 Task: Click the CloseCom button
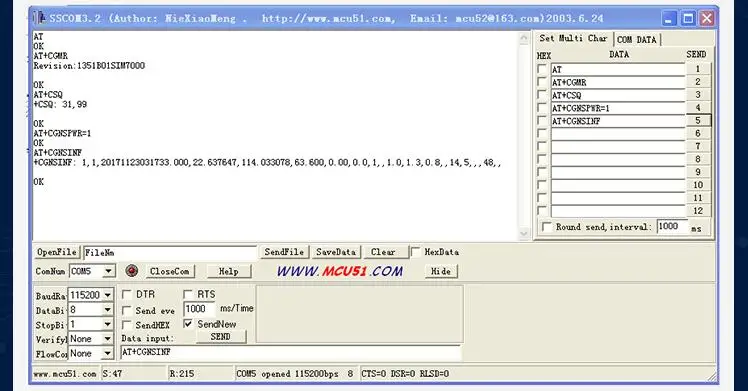[x=170, y=271]
